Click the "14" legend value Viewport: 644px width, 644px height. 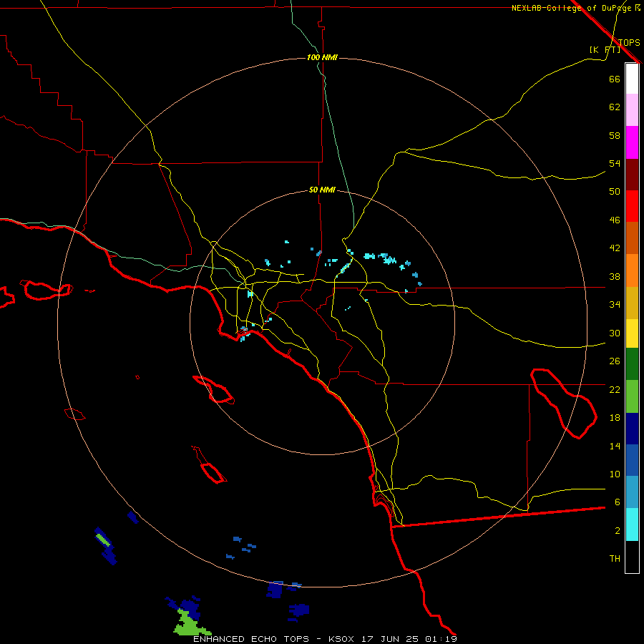[x=615, y=446]
